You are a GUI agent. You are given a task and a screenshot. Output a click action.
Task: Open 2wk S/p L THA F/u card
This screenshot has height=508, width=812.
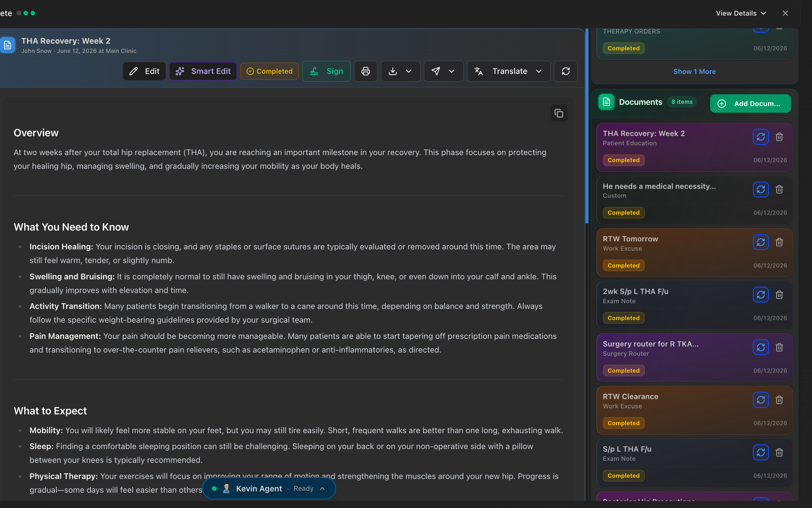(x=694, y=305)
